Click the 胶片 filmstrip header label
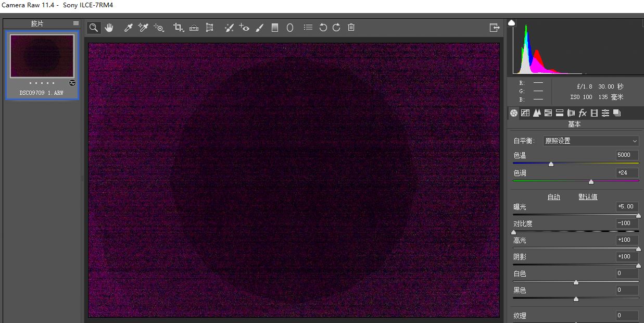Viewport: 644px width, 323px height. coord(37,23)
